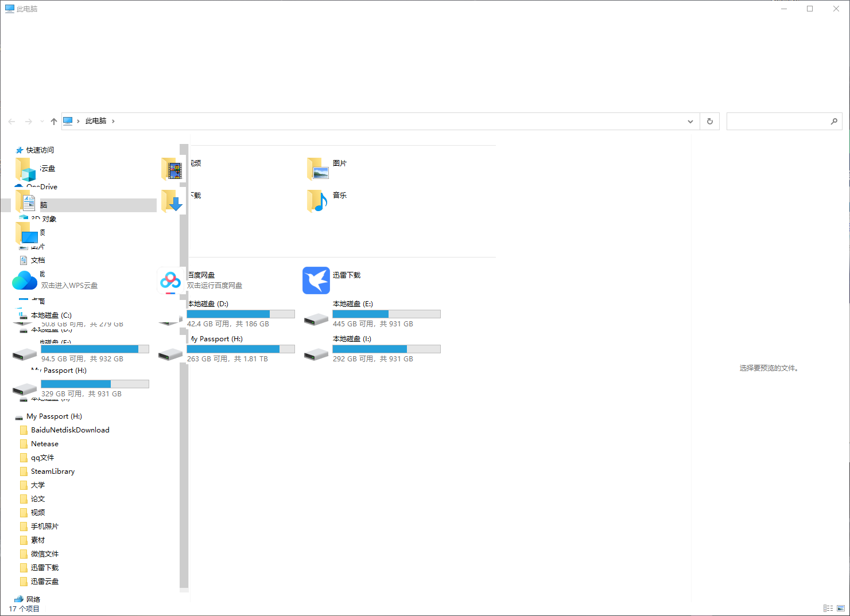Click folder icon beside SteamLibrary
Viewport: 850px width, 616px height.
click(24, 471)
